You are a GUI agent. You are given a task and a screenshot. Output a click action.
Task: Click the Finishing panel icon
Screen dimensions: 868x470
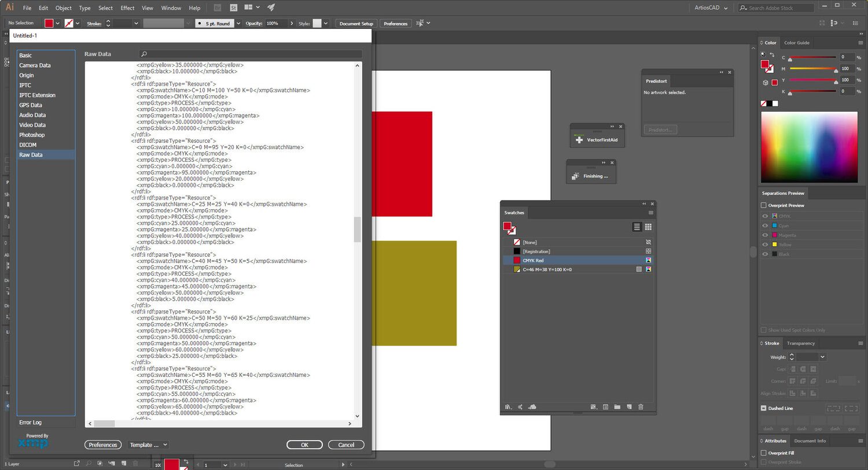tap(576, 176)
